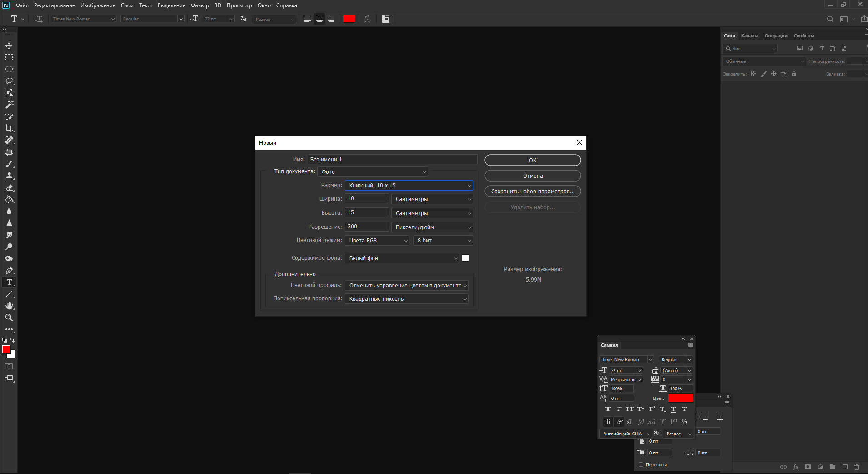Select the Crop tool
Viewport: 868px width, 474px height.
[9, 128]
